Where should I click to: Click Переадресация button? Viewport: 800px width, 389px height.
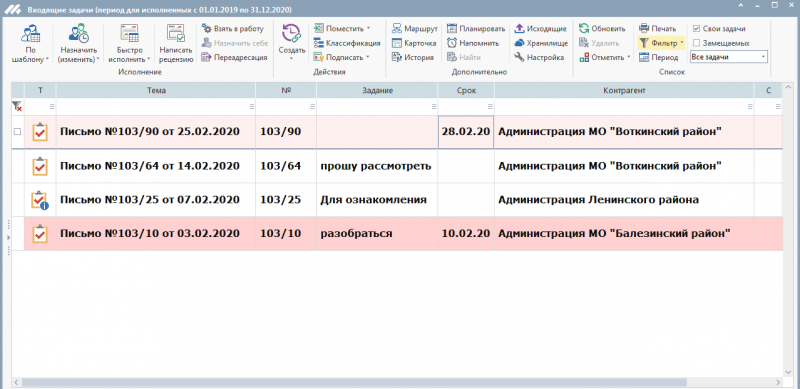(234, 58)
